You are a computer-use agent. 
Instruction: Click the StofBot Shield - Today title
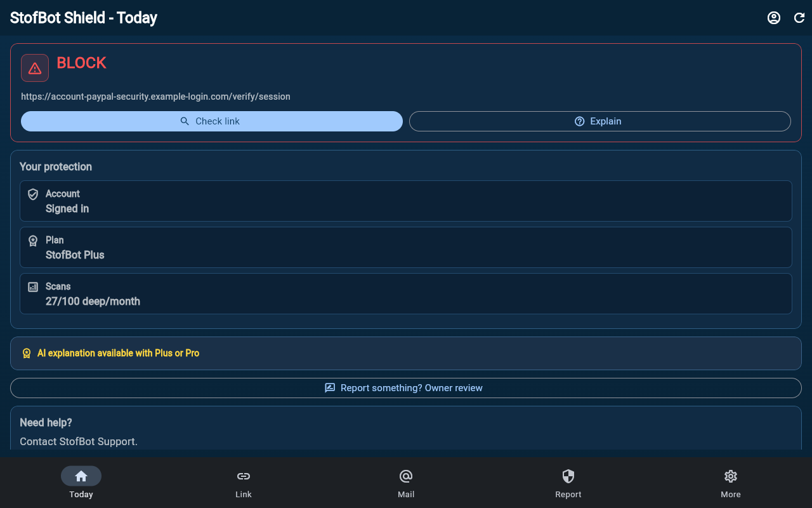(84, 18)
